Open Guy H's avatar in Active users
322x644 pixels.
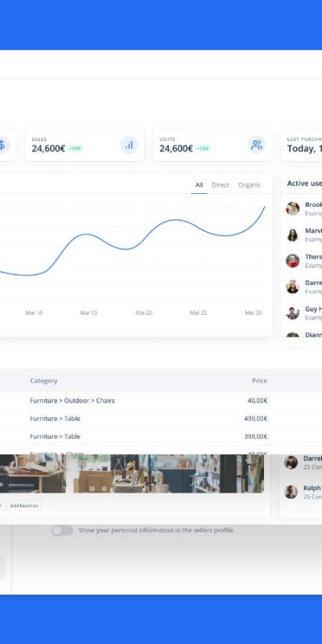point(292,312)
